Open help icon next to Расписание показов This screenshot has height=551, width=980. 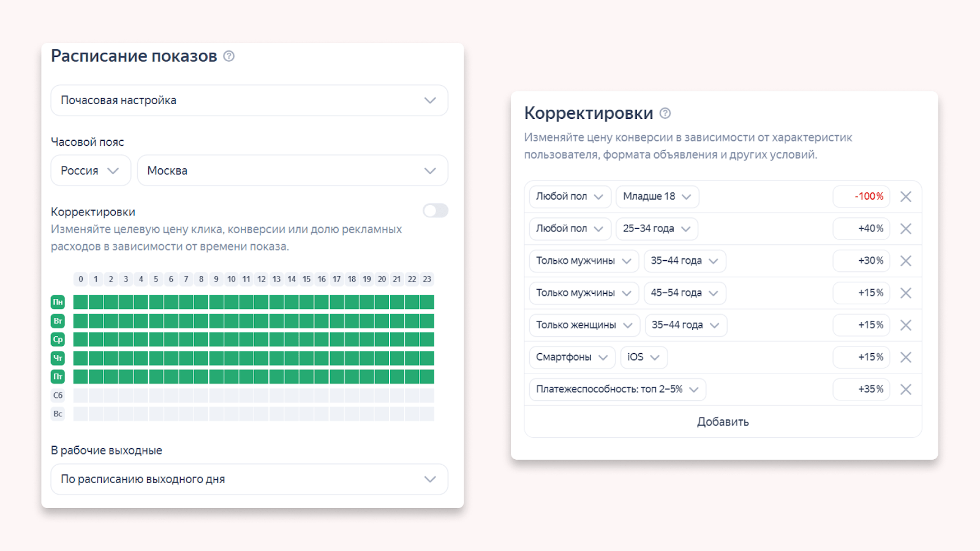(x=229, y=56)
